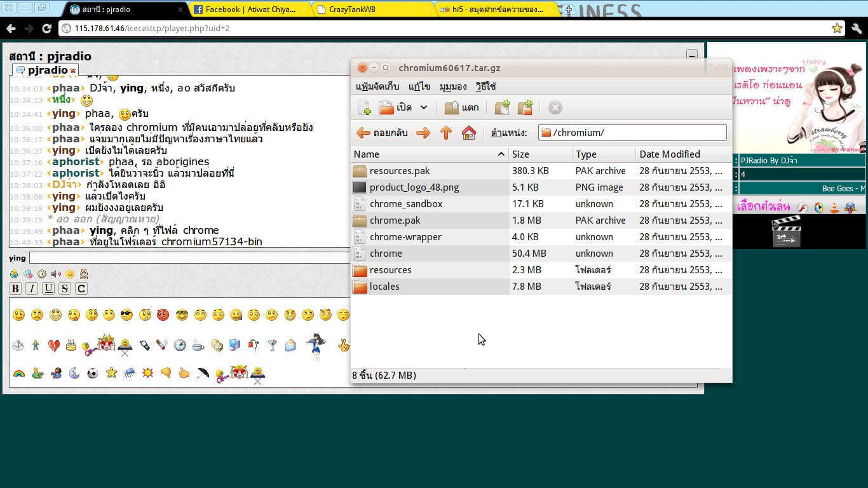Screen dimensions: 868x488
Task: Go back (ถอยกลับ) in the archive manager
Action: click(x=382, y=133)
